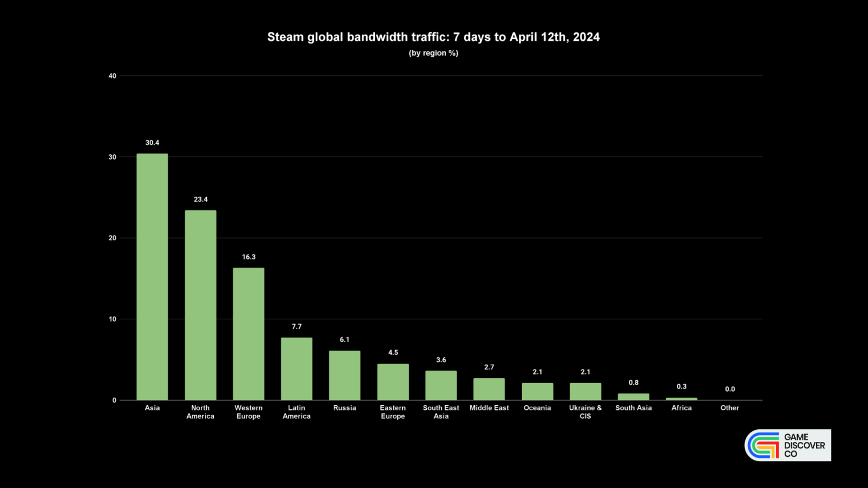Click the 'Asia' axis label

(x=152, y=408)
